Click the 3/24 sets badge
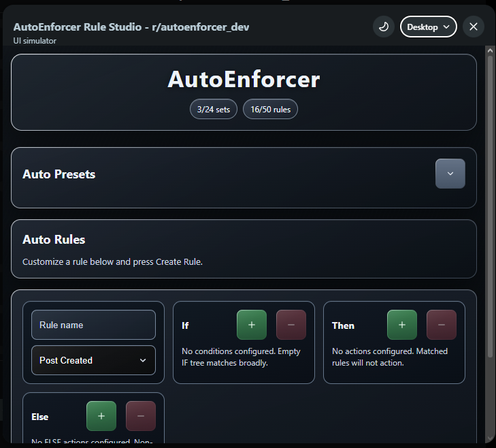The width and height of the screenshot is (496, 448). (x=214, y=109)
